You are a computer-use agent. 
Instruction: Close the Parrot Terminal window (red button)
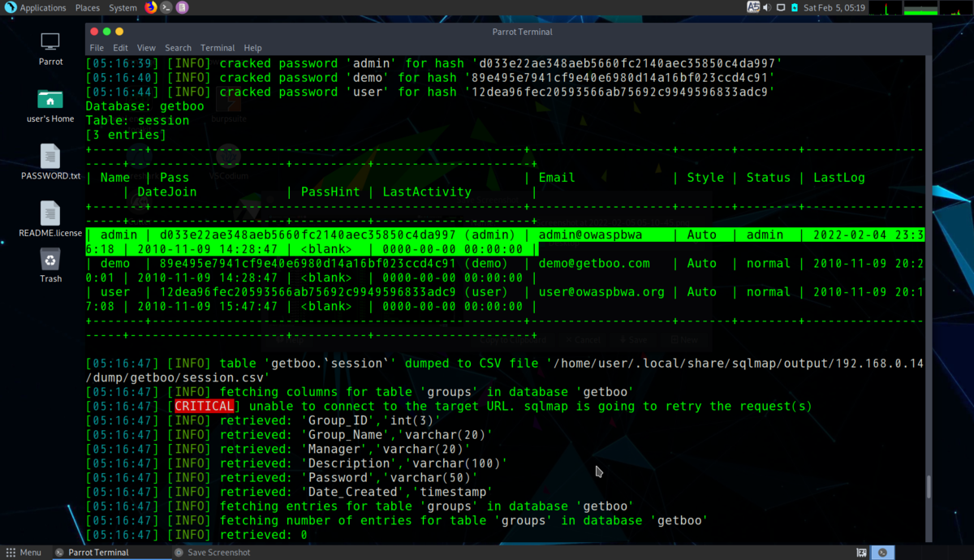click(94, 32)
